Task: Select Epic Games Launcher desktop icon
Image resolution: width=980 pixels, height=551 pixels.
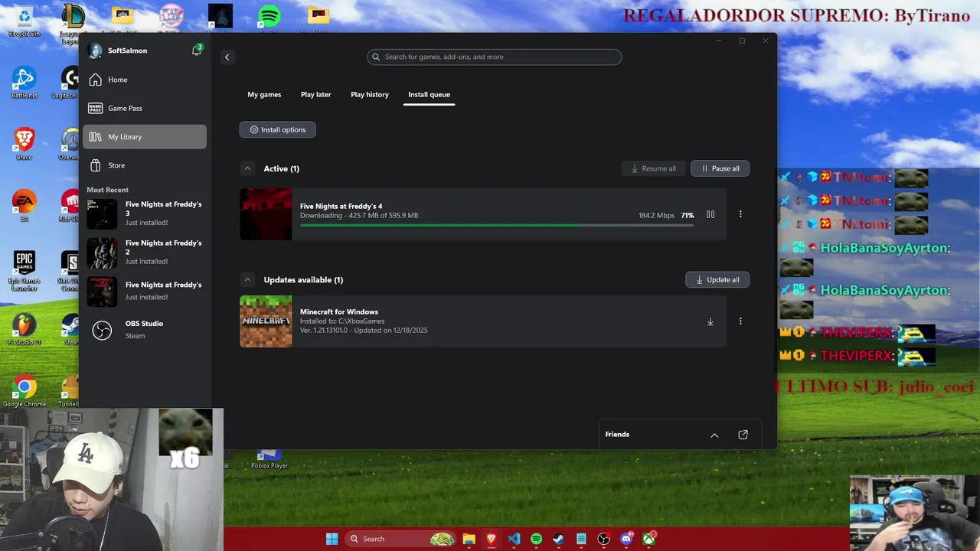Action: (x=24, y=271)
